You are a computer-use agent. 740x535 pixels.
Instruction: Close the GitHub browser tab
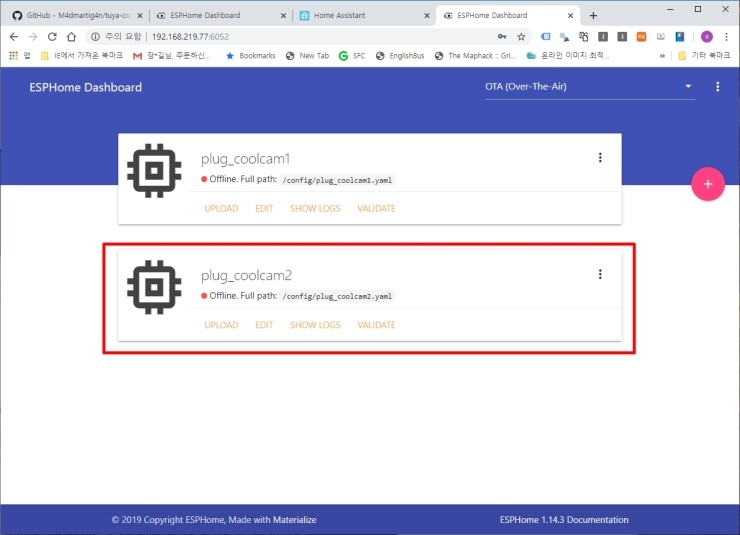[140, 16]
